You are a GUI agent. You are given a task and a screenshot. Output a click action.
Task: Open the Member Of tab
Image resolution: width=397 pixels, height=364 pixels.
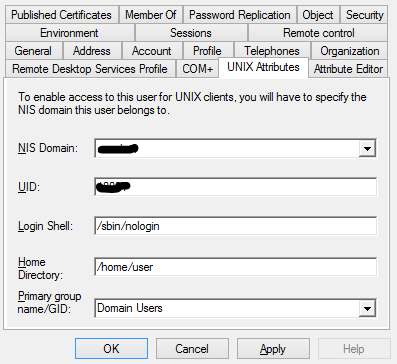coord(151,15)
